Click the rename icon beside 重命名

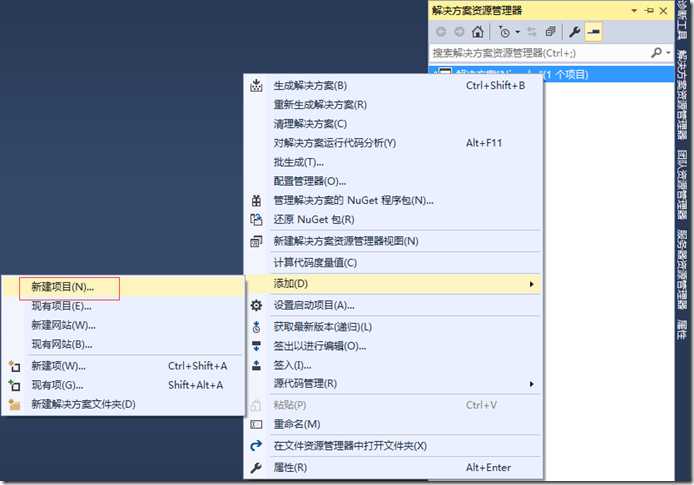coord(256,424)
